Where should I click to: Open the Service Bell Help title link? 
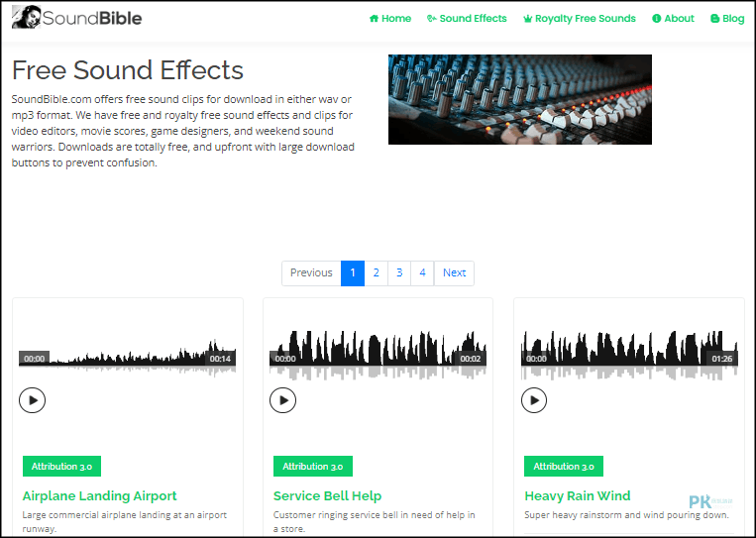327,495
